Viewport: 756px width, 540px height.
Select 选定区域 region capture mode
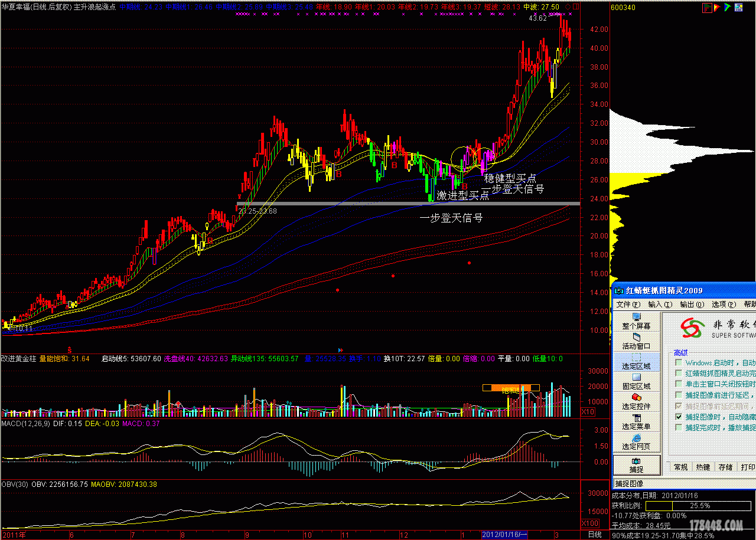click(x=636, y=362)
